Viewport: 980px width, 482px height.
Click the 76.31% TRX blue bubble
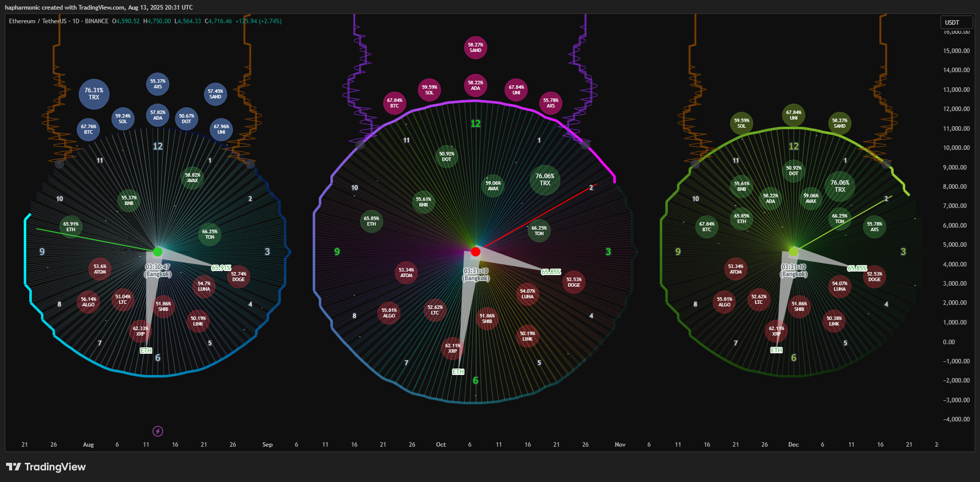(x=94, y=94)
